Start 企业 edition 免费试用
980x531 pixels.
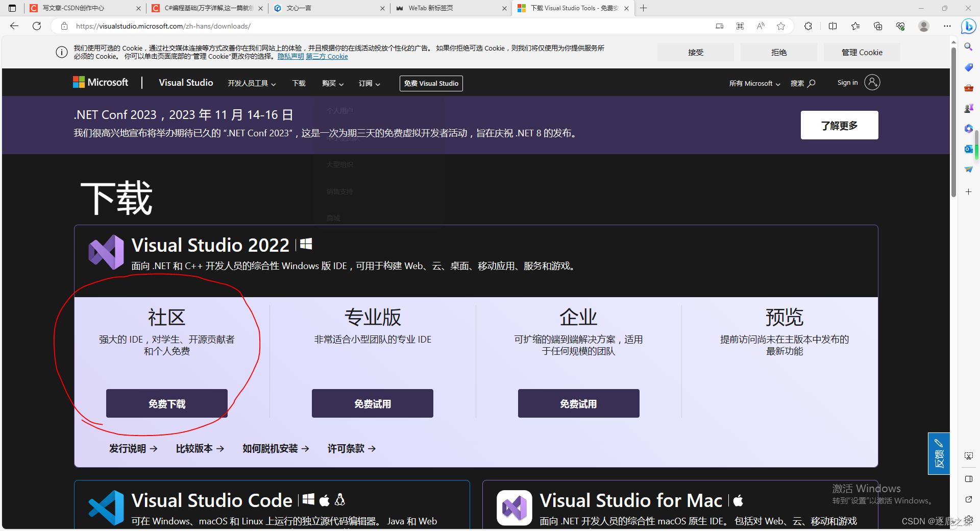[x=579, y=403]
